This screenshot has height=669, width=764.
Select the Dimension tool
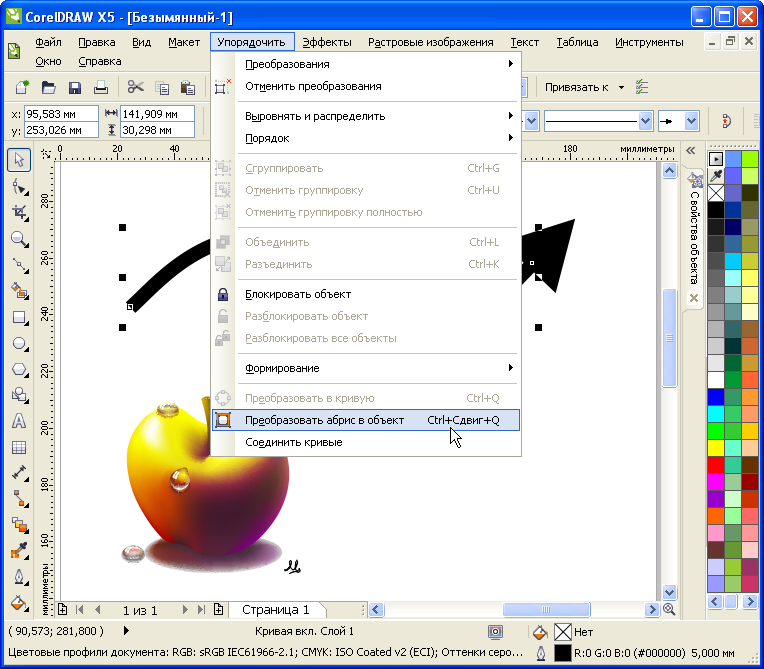[x=19, y=473]
